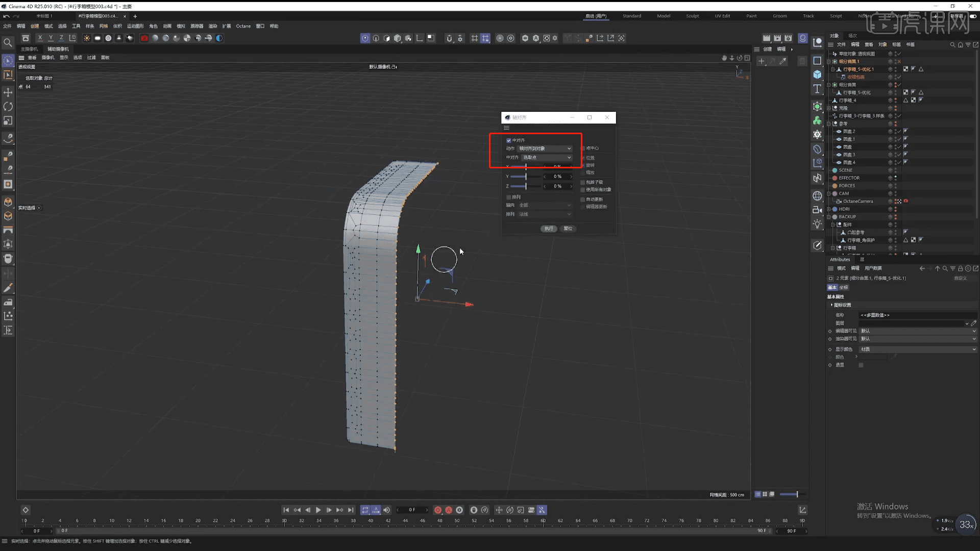Image resolution: width=980 pixels, height=551 pixels.
Task: Toggle visibility dots for EFFECTOR object
Action: (x=896, y=178)
